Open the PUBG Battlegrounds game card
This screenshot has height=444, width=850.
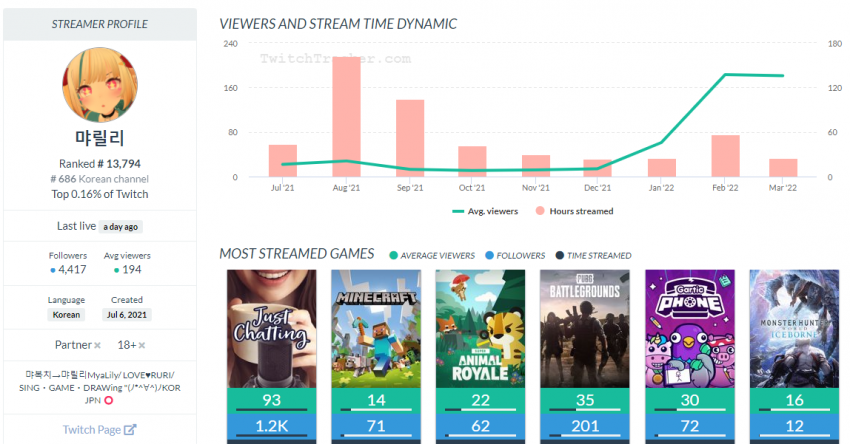pos(585,329)
